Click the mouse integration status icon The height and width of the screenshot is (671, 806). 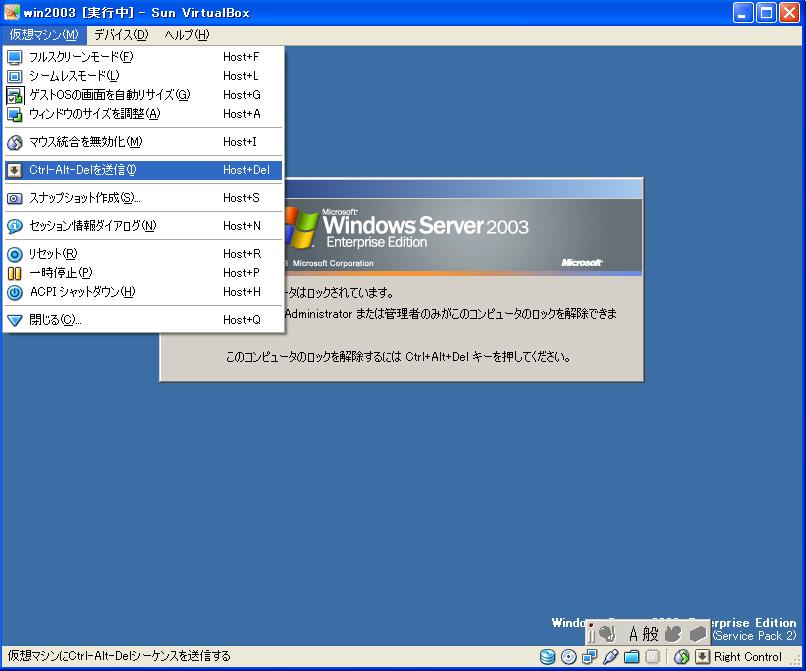coord(682,657)
